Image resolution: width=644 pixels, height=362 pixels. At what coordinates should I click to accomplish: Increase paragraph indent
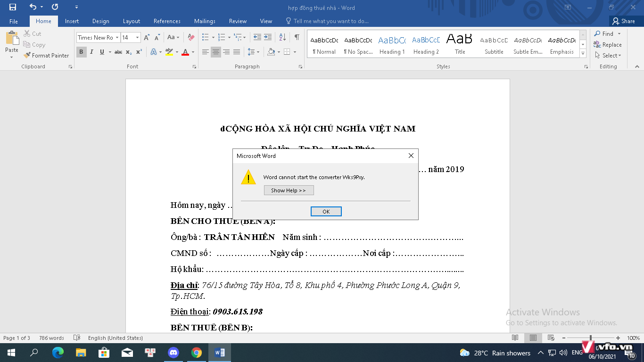click(x=267, y=37)
